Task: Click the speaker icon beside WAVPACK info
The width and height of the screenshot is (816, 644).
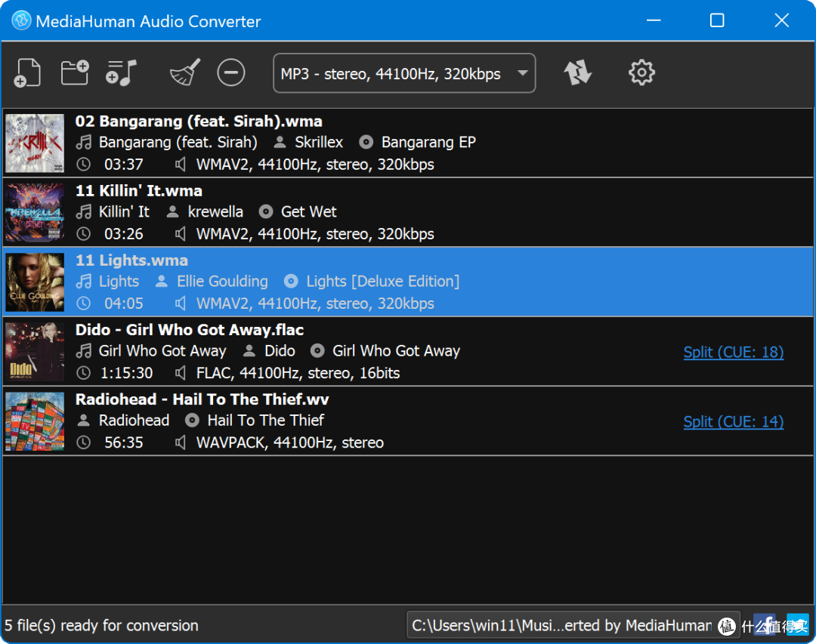Action: point(180,442)
